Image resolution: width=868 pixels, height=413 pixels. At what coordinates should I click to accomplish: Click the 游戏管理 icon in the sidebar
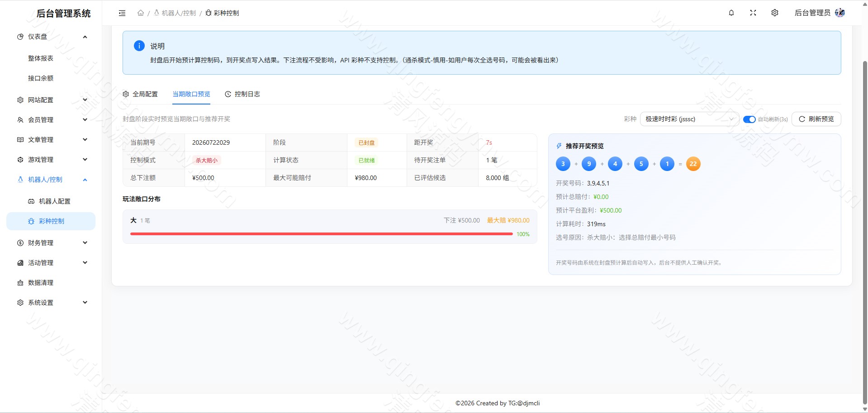[20, 160]
